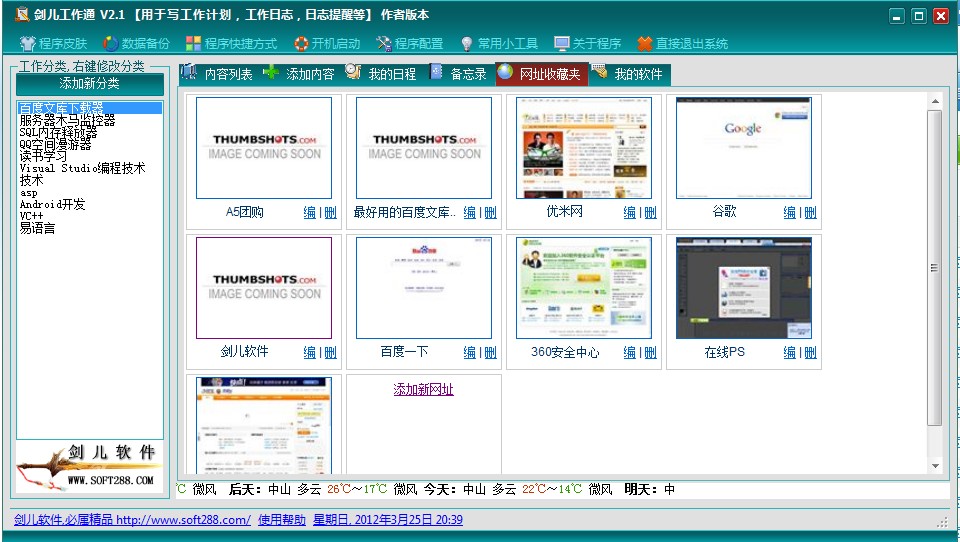Click the green plus 添加内容 icon
960x542 pixels.
pyautogui.click(x=271, y=72)
